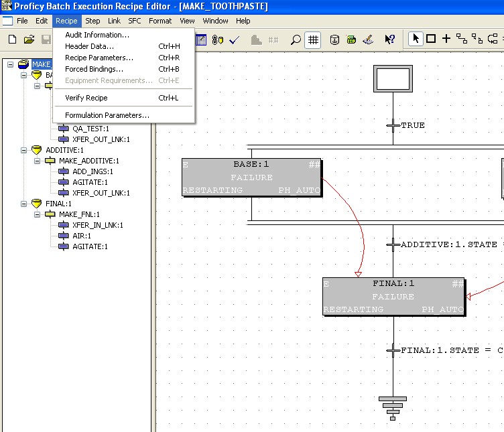Open the Edit menu
Screen dimensions: 504x432
(x=42, y=21)
